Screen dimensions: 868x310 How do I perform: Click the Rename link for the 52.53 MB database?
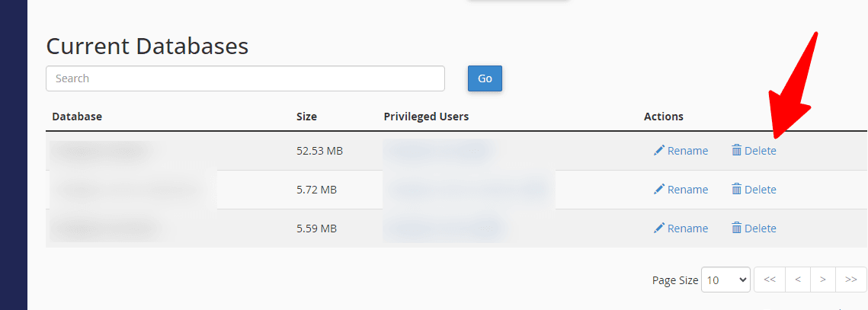(x=687, y=151)
